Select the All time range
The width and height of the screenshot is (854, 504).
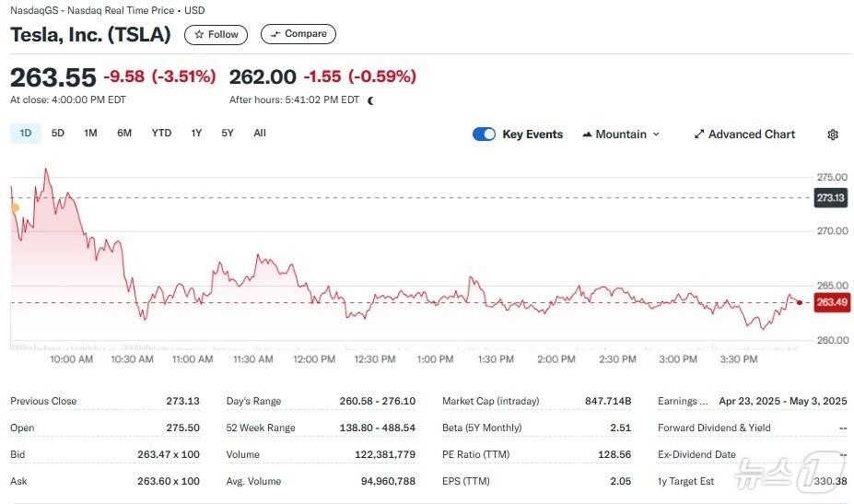click(260, 134)
